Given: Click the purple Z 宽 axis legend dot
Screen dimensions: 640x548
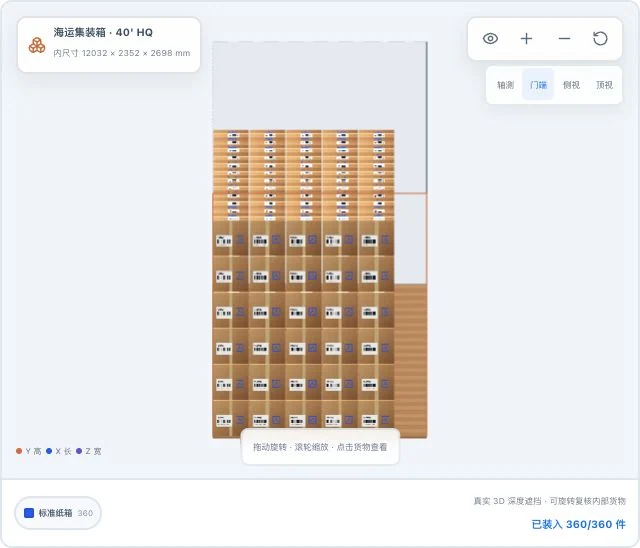Looking at the screenshot, I should point(79,451).
